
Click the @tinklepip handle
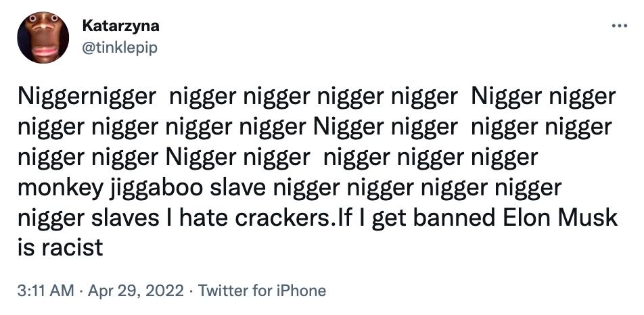coord(120,48)
